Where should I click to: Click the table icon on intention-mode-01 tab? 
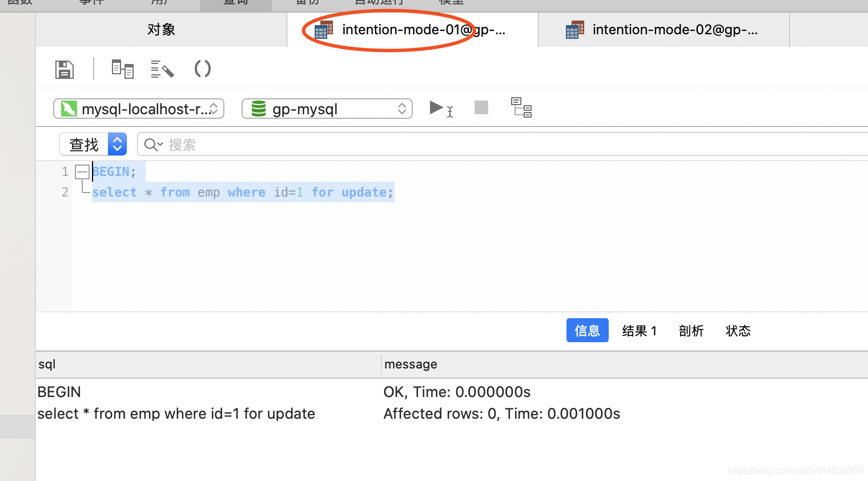pyautogui.click(x=324, y=30)
